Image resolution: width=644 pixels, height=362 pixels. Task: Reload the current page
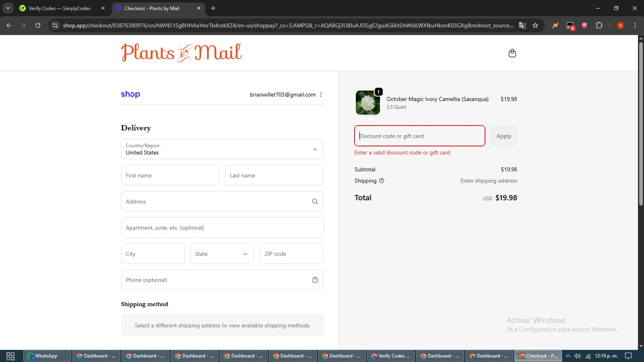coord(38,25)
